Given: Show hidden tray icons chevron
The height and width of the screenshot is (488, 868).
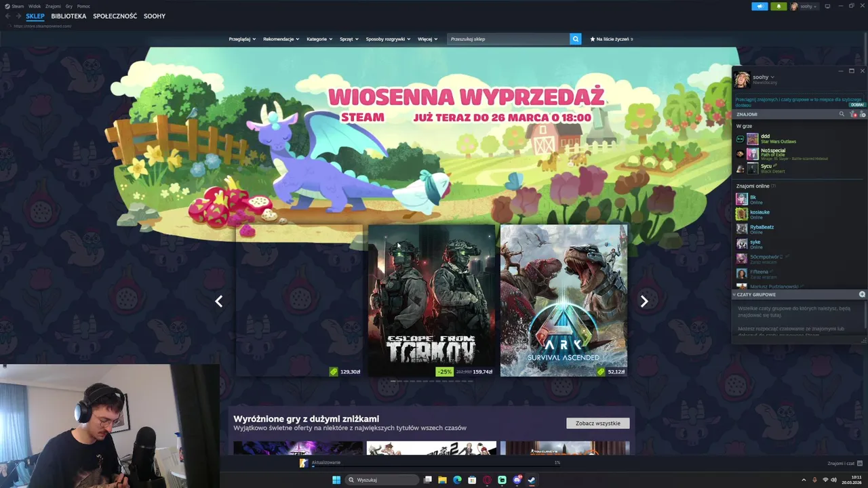Looking at the screenshot, I should click(x=804, y=480).
